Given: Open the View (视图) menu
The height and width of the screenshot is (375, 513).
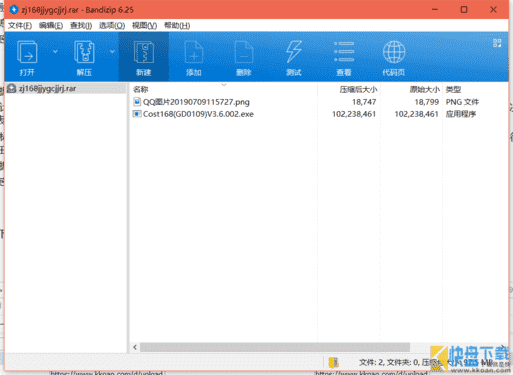Looking at the screenshot, I should [144, 25].
